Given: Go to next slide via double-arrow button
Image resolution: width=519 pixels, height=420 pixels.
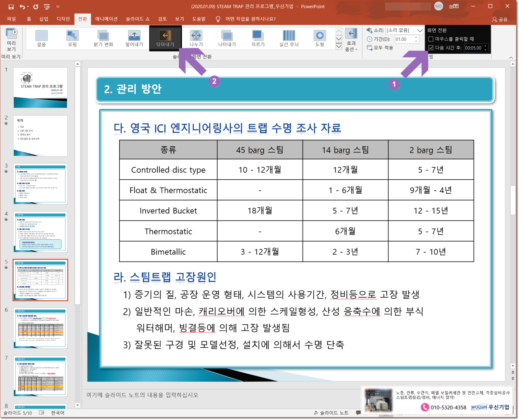Looking at the screenshot, I should [x=513, y=378].
